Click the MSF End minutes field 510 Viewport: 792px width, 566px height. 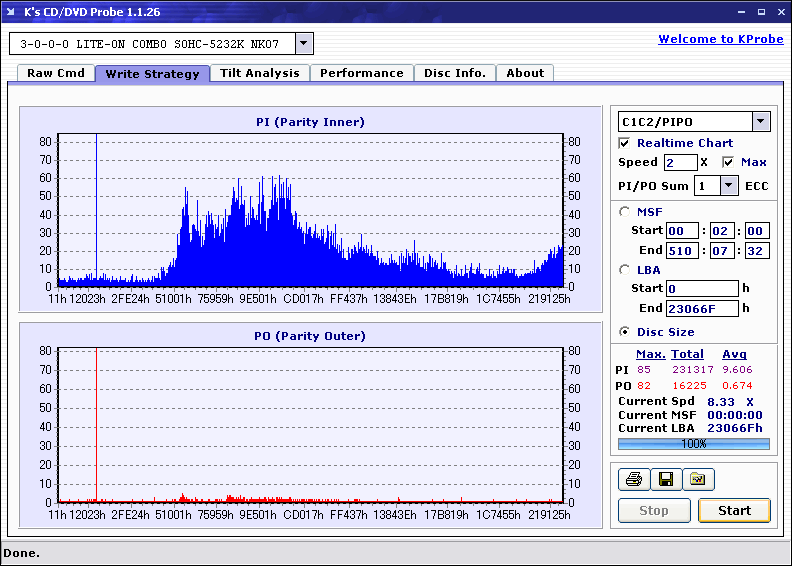(x=682, y=250)
